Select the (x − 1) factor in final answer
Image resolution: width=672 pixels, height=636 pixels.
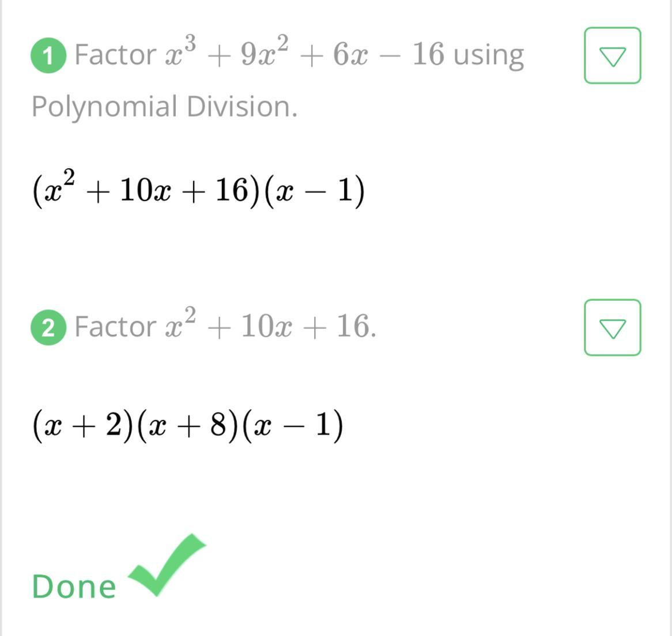(x=293, y=426)
